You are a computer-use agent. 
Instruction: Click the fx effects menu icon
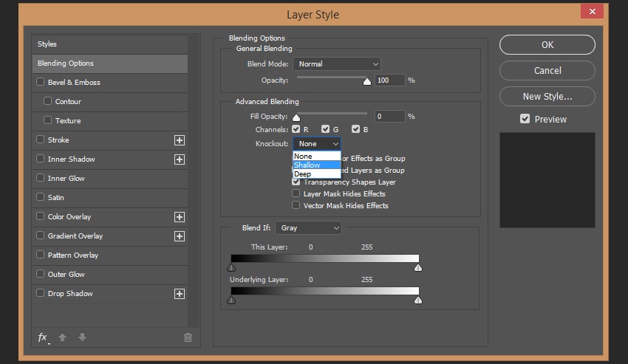(43, 337)
